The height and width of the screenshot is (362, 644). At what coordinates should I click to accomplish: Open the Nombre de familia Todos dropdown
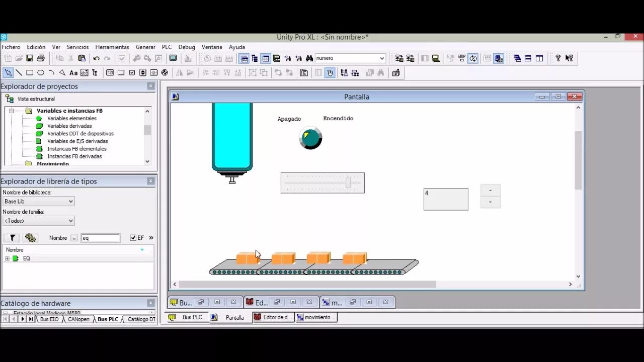[x=39, y=221]
